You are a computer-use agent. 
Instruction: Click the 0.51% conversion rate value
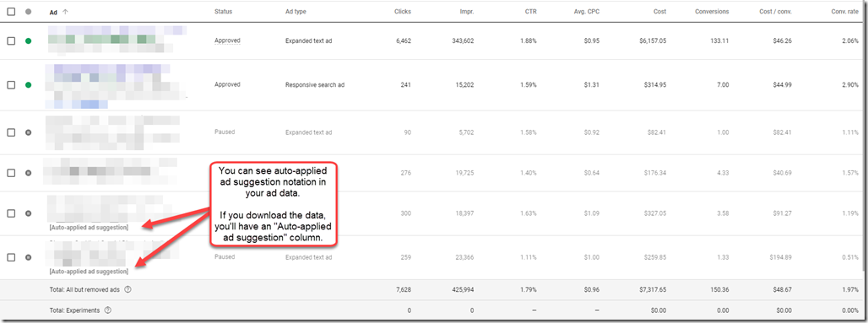pos(849,257)
